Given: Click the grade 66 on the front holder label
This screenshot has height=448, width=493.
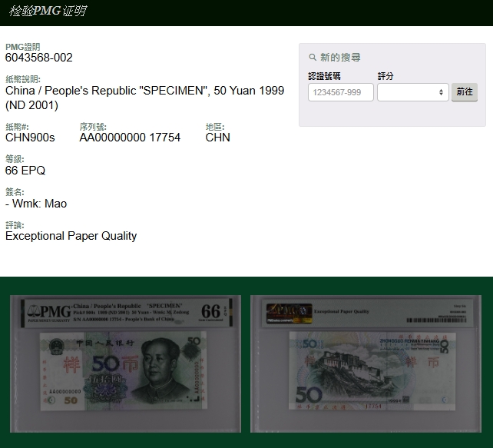Looking at the screenshot, I should 210,311.
